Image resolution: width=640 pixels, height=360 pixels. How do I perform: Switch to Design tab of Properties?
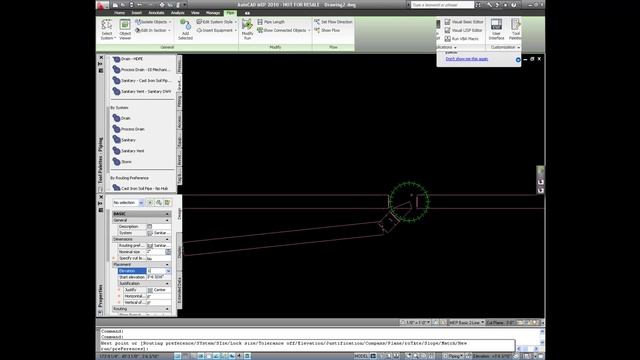(179, 214)
